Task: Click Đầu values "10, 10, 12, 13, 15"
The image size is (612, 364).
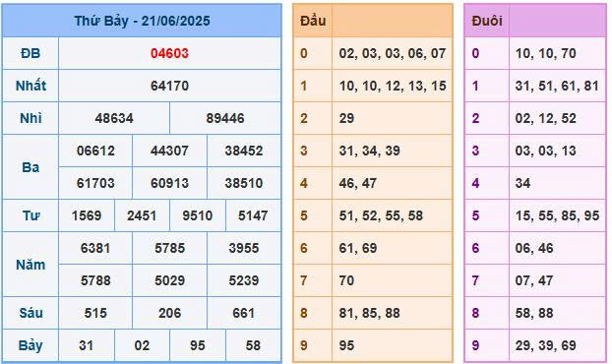Action: point(393,86)
